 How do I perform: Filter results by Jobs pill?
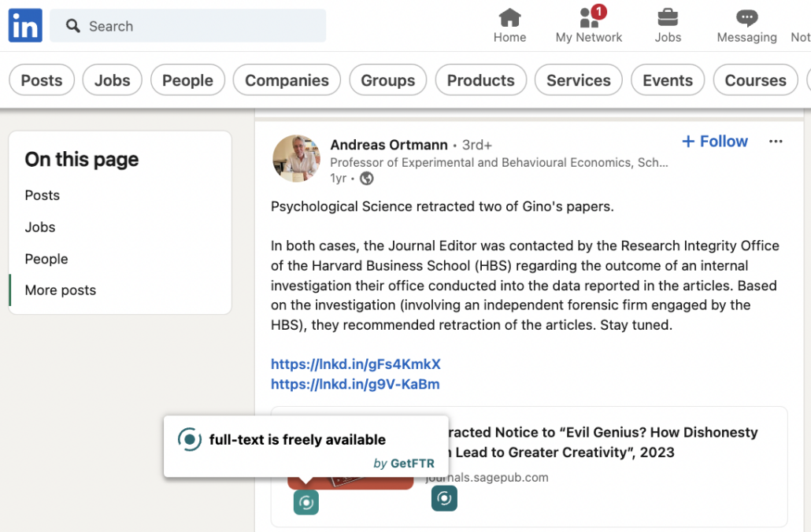click(113, 80)
